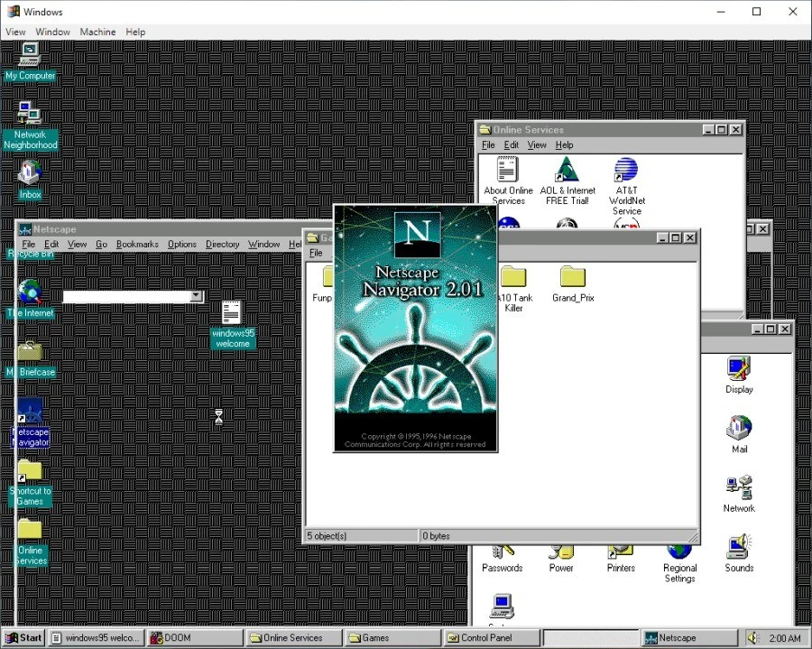Open the A10 Tank Killer folder
Screen dimensions: 812x649
pyautogui.click(x=514, y=278)
